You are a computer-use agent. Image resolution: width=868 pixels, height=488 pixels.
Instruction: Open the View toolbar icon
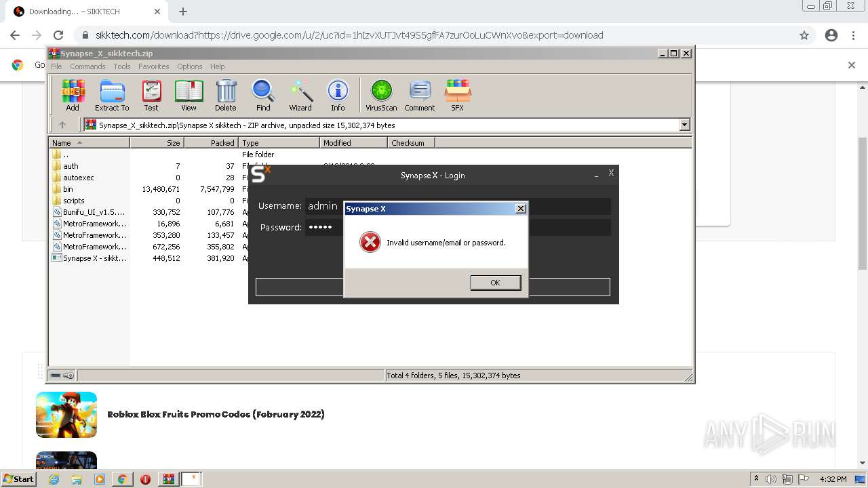click(189, 95)
